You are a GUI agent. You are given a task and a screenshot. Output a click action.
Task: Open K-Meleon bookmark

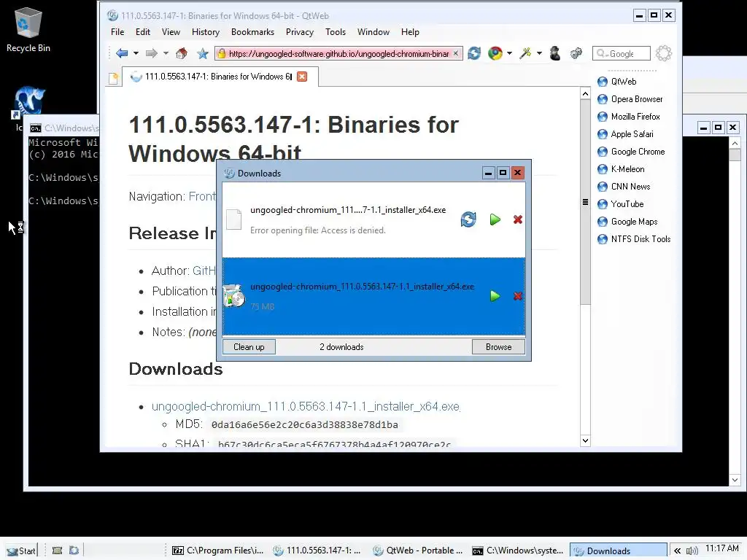click(x=621, y=169)
